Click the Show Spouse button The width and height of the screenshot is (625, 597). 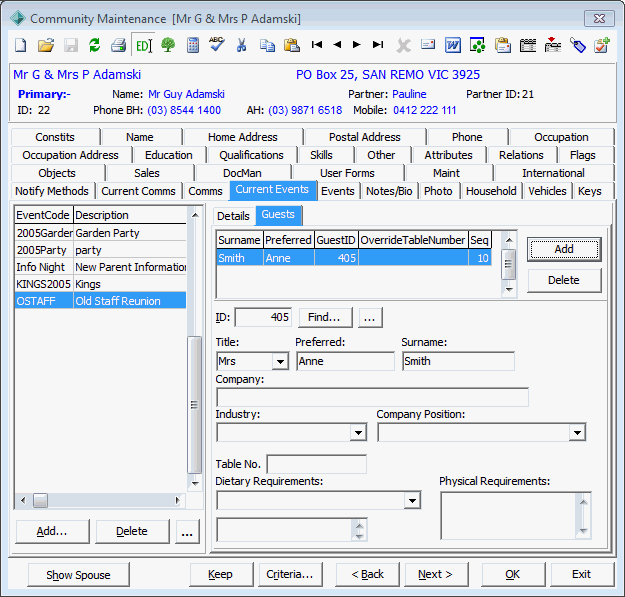tap(79, 575)
